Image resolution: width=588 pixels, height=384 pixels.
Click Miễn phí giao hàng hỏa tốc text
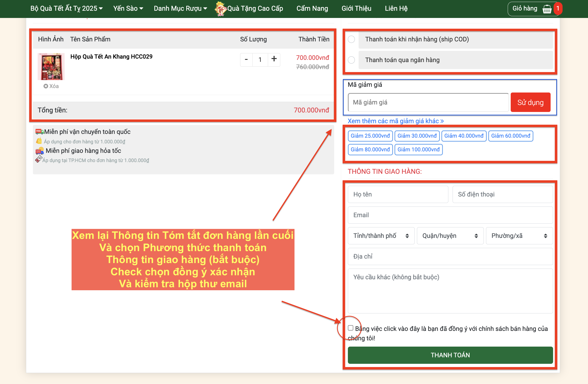(83, 151)
